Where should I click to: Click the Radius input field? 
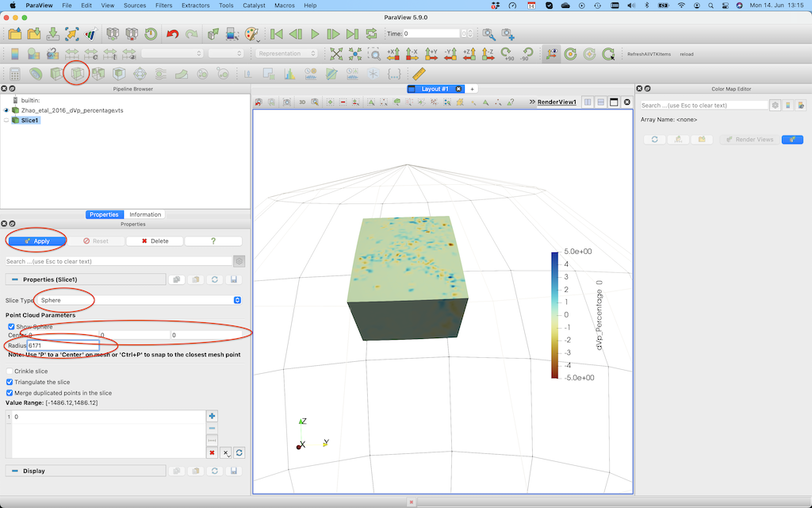pos(63,346)
